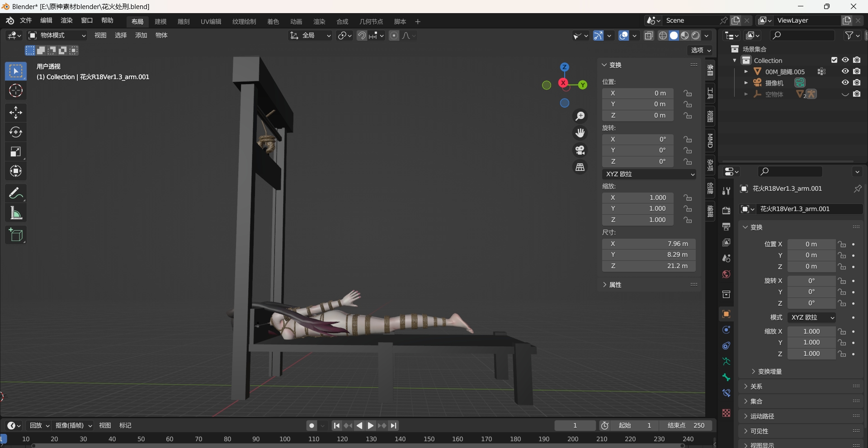This screenshot has width=868, height=448.
Task: Open the 全局 transform orientation dropdown
Action: (311, 36)
